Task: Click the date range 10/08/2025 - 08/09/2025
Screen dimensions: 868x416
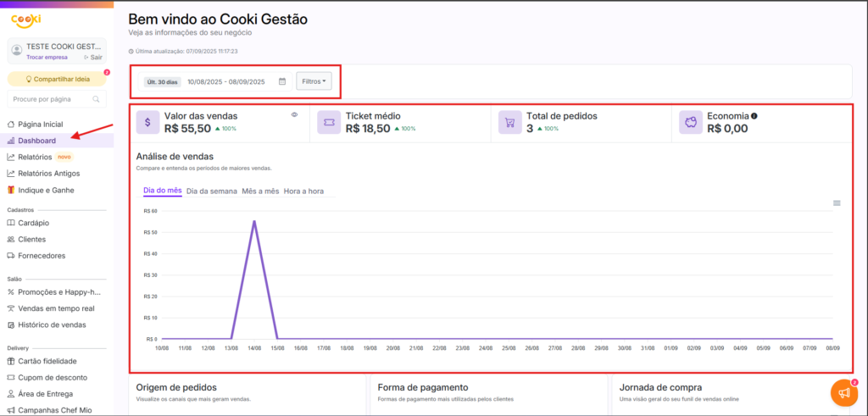Action: pos(225,82)
